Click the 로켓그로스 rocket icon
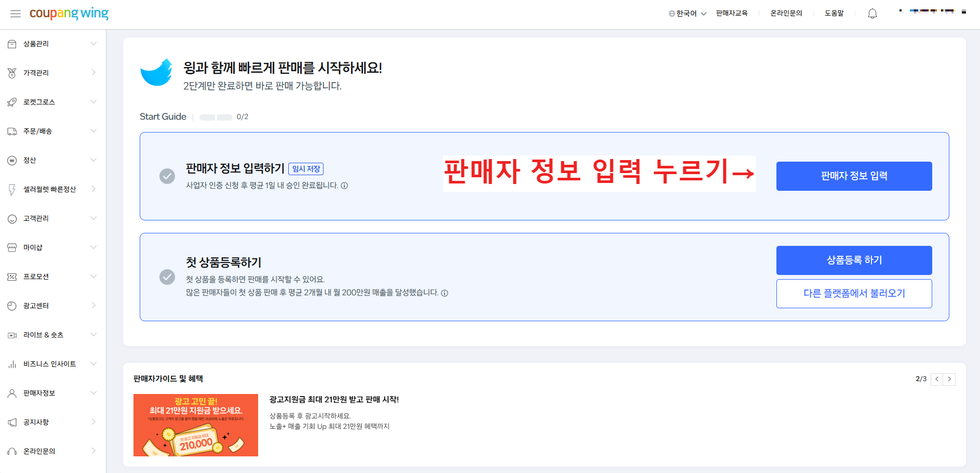 coord(12,102)
